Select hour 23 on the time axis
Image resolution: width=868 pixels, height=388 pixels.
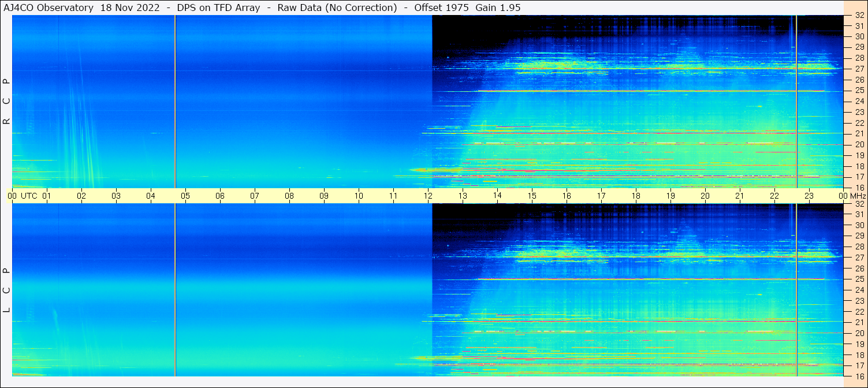[x=809, y=196]
